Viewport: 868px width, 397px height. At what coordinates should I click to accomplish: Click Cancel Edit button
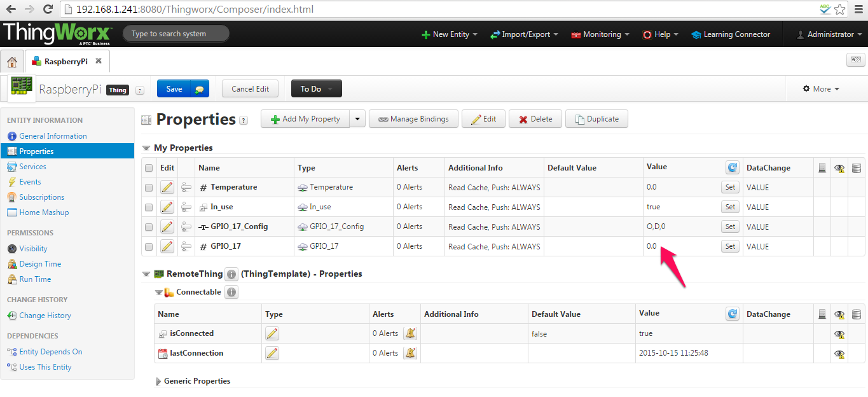250,89
